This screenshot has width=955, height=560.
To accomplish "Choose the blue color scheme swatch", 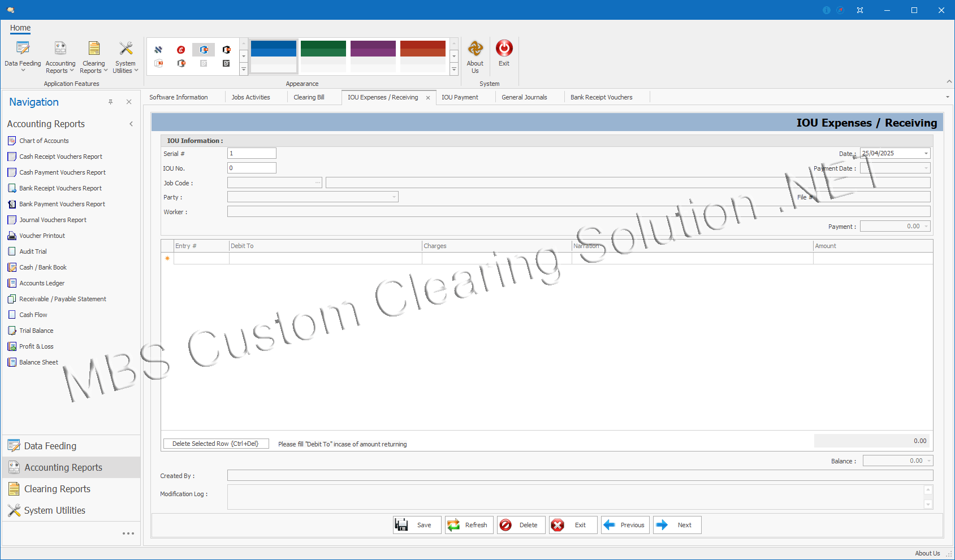I will tap(274, 56).
